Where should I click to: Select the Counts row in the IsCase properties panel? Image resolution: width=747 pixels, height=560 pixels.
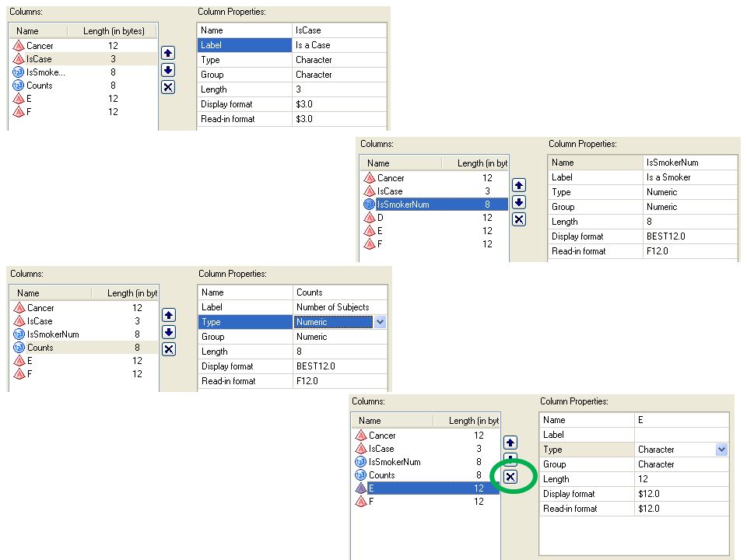pyautogui.click(x=83, y=86)
